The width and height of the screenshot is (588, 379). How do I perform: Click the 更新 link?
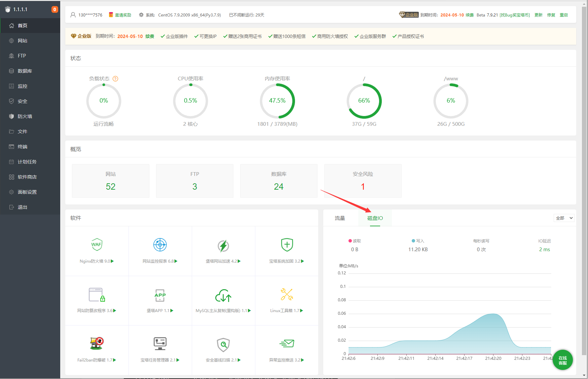[539, 15]
